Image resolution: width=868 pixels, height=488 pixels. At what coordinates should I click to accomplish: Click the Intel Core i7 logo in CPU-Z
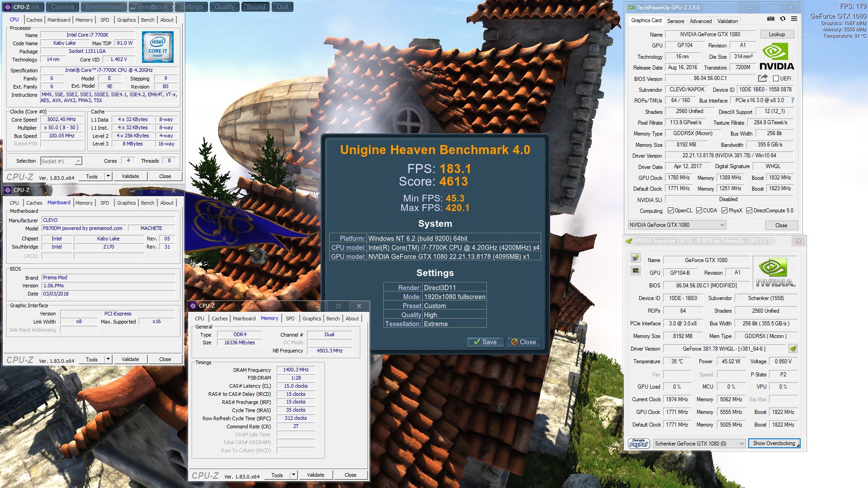tap(157, 47)
